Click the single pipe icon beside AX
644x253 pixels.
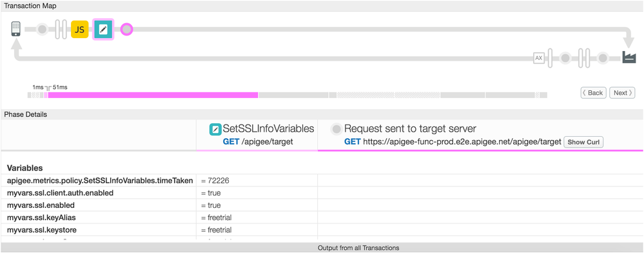click(x=551, y=58)
